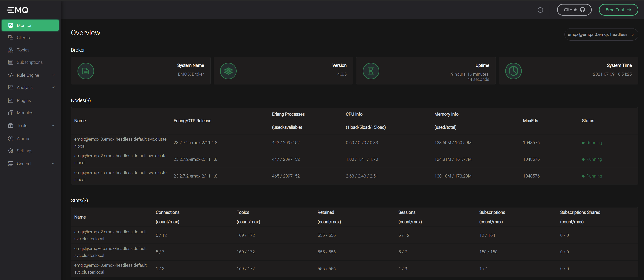The image size is (644, 280).
Task: Click the Uptime hourglass icon
Action: tap(371, 71)
